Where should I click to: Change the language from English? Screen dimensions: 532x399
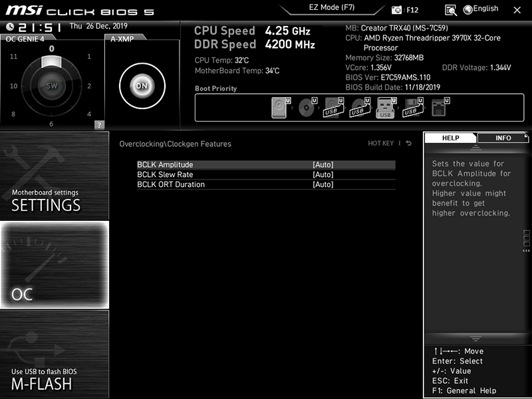[x=485, y=9]
